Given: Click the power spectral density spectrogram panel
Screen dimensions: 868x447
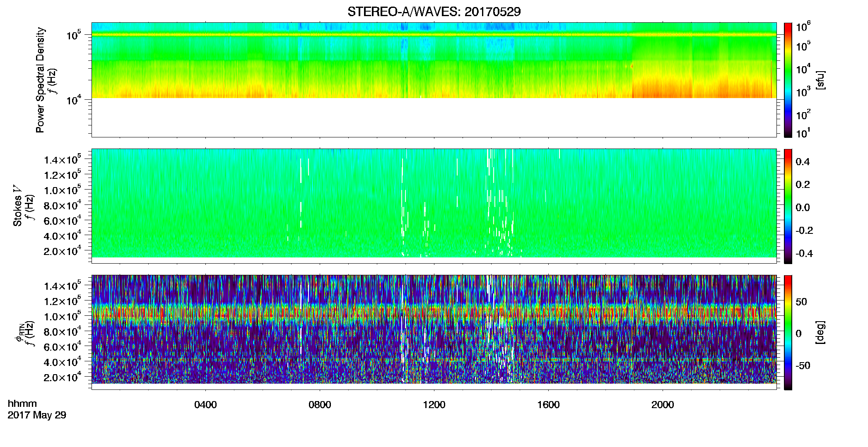Looking at the screenshot, I should click(434, 80).
